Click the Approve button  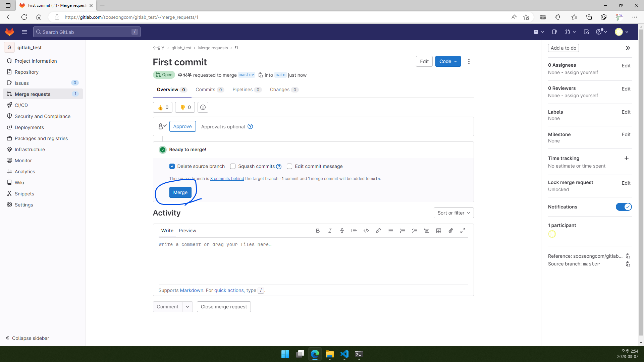coord(183,126)
